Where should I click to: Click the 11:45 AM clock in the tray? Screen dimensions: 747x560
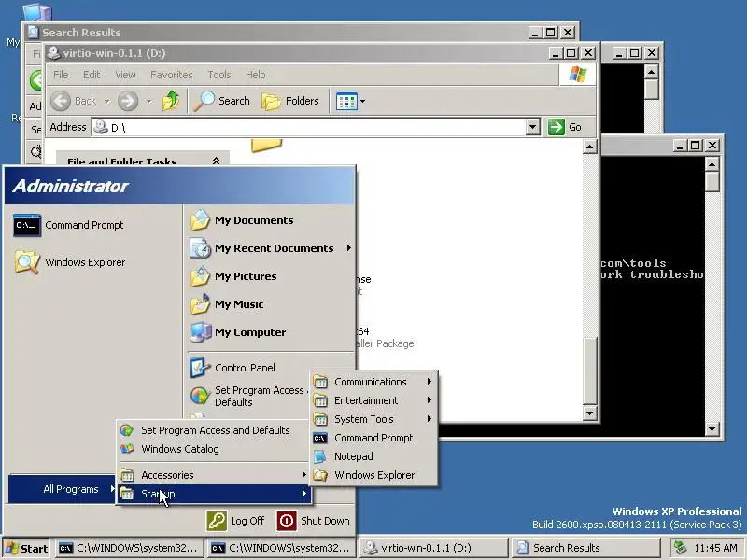click(715, 548)
